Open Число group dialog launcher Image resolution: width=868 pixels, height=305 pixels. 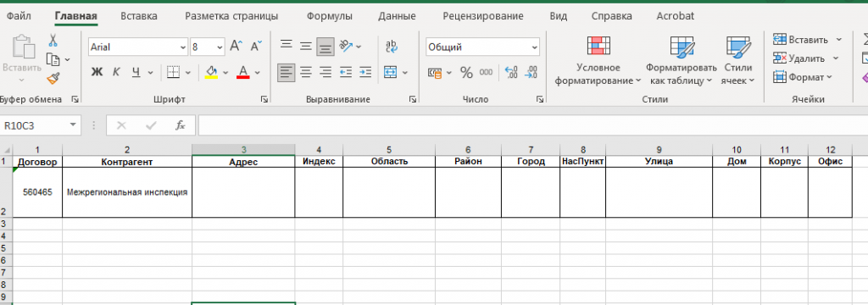point(540,100)
